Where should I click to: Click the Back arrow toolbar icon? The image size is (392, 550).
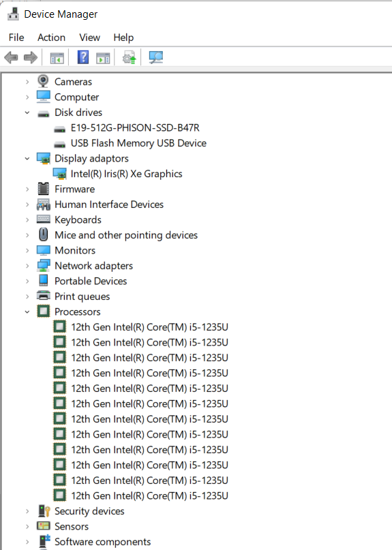point(11,57)
